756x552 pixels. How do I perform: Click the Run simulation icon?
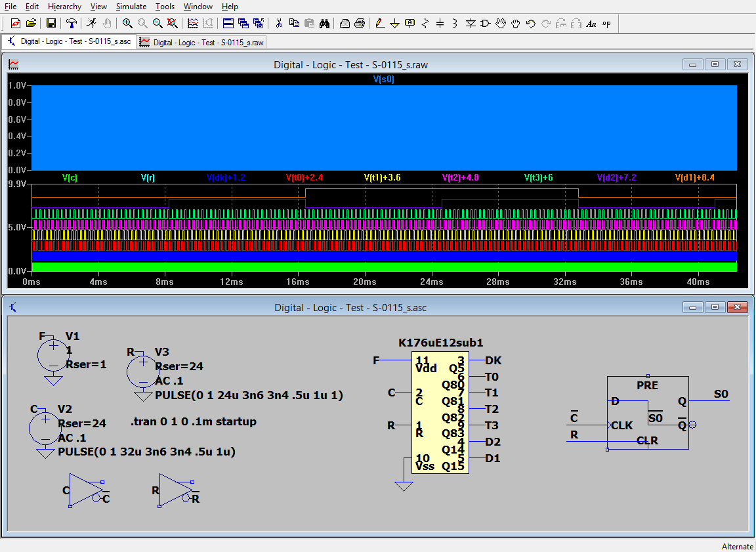tap(91, 24)
